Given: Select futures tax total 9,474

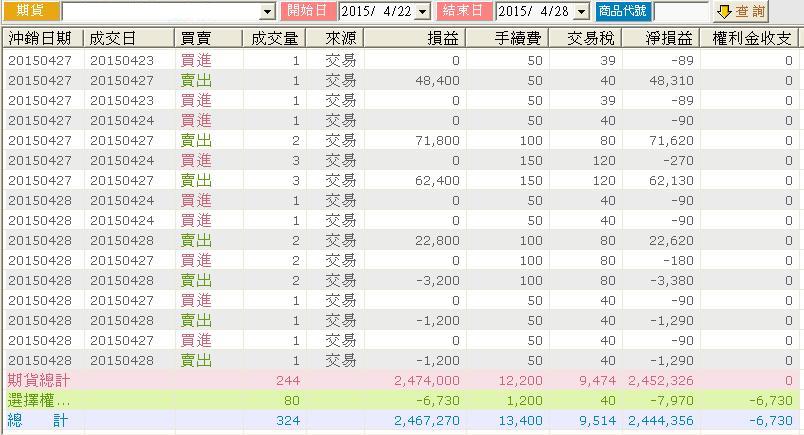Looking at the screenshot, I should point(597,381).
